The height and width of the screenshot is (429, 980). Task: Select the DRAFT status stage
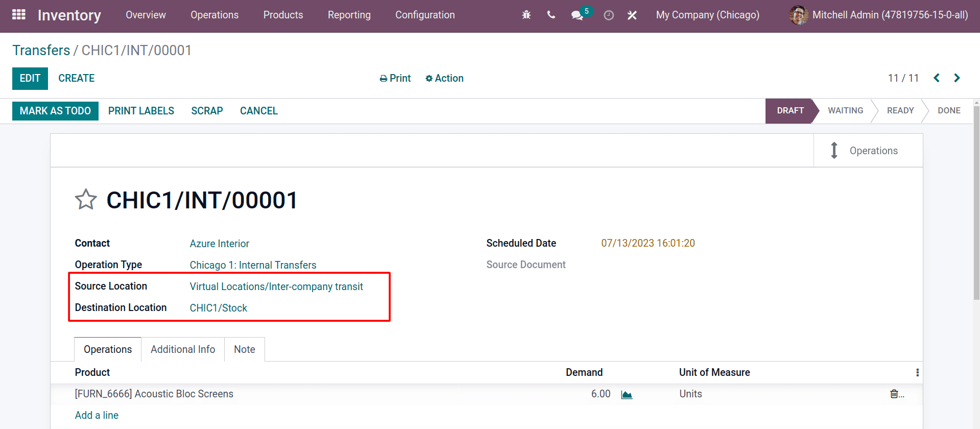tap(790, 111)
